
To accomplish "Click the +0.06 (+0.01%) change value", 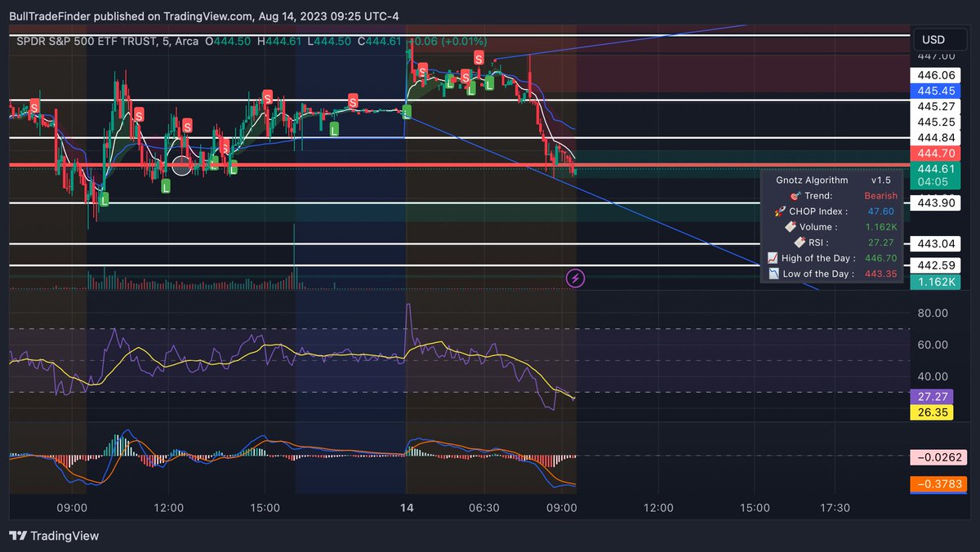I will 448,41.
